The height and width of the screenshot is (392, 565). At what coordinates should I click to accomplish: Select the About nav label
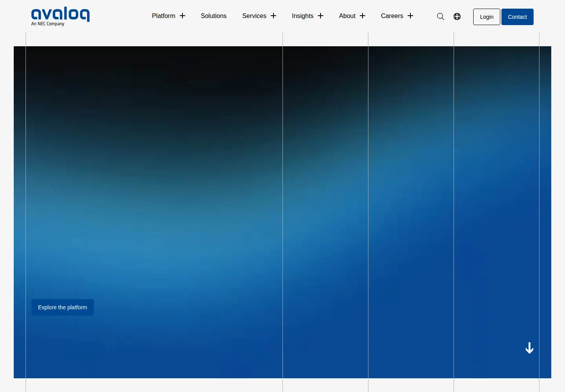347,16
